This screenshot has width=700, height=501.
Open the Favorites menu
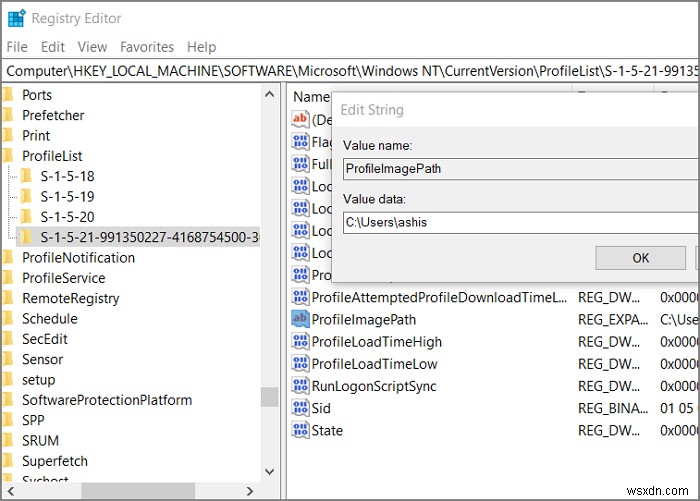[x=147, y=47]
